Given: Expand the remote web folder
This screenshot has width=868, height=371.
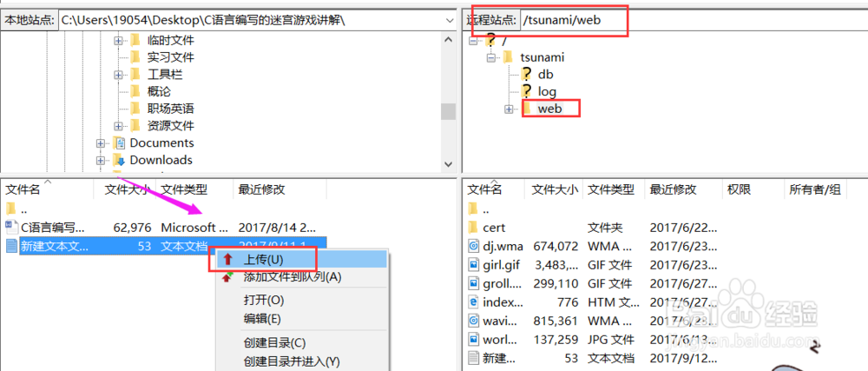Looking at the screenshot, I should [509, 109].
